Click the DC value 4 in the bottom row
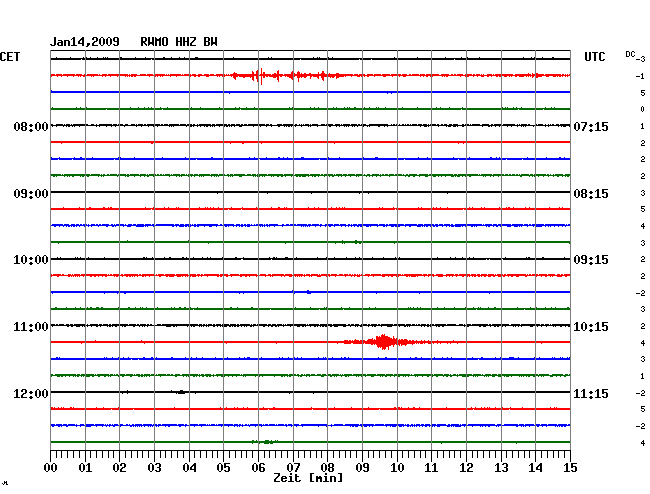 coord(643,443)
